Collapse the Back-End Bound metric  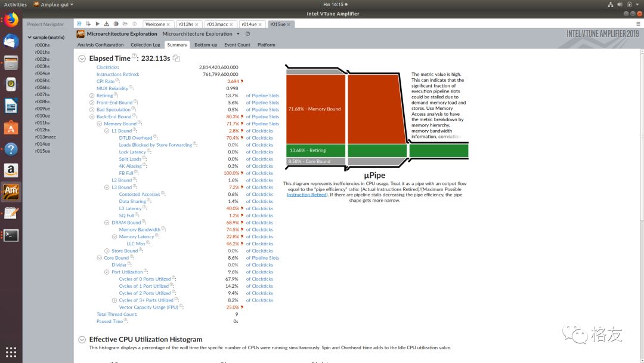[x=92, y=117]
